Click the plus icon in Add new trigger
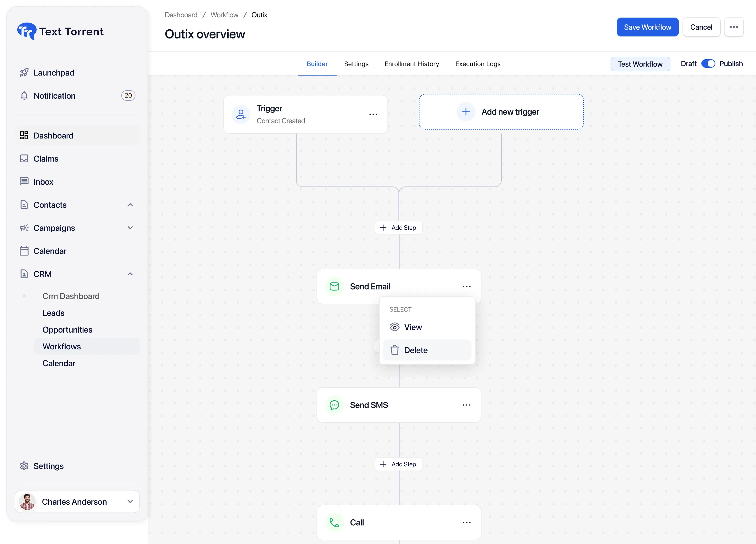Screen dimensions: 756x544 [x=466, y=111]
